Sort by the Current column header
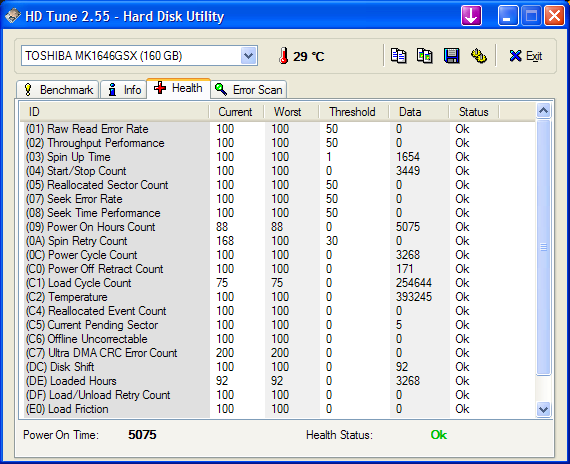Screen dimensions: 570x464 tap(236, 112)
